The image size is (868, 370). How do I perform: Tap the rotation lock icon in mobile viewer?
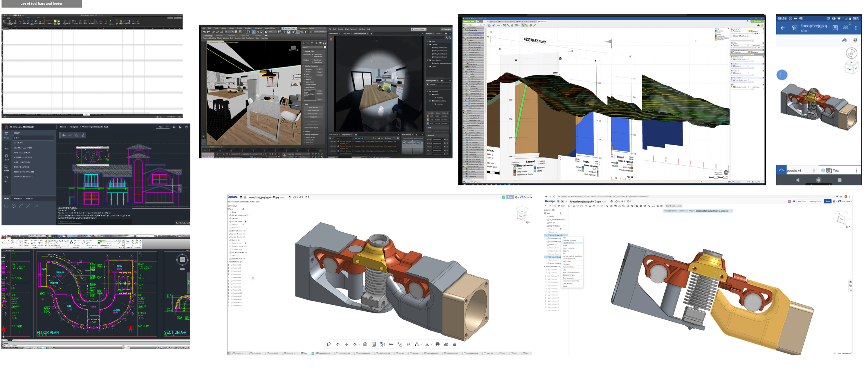point(852,53)
